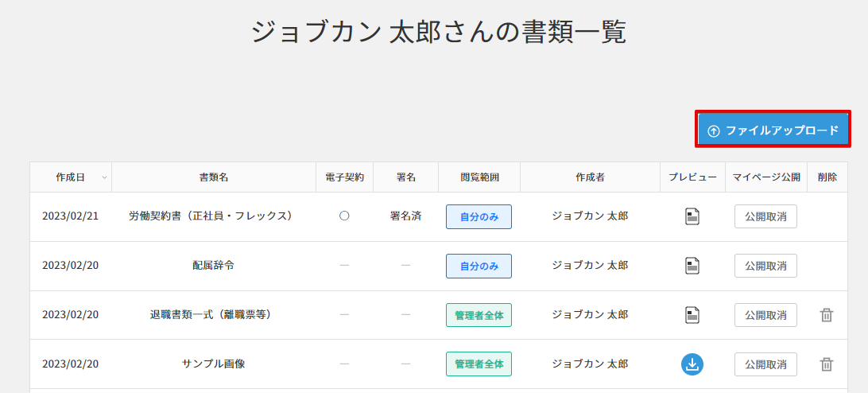Click the 閲覧範囲 column header
This screenshot has height=393, width=868.
479,177
